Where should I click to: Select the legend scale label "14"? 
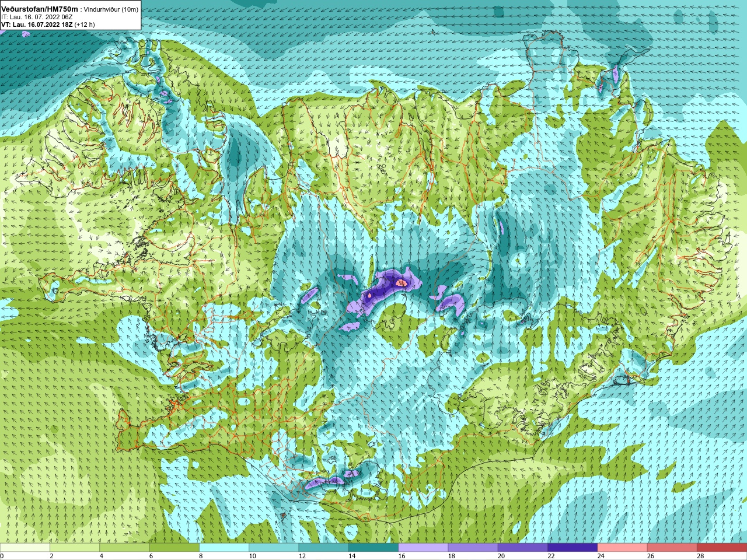(352, 556)
